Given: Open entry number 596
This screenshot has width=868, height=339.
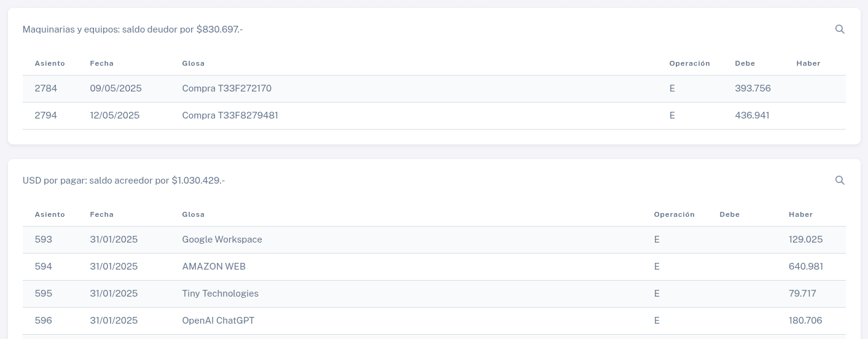Looking at the screenshot, I should 44,321.
